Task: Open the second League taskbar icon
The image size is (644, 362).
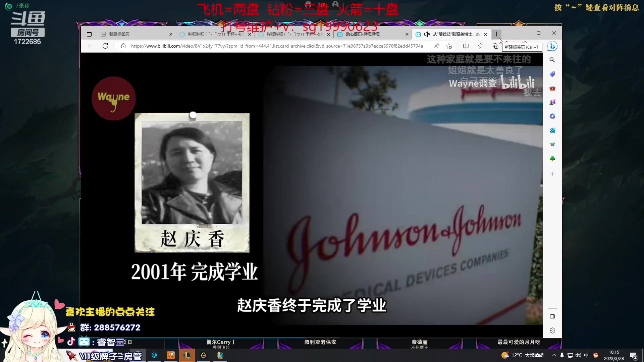Action: click(220, 355)
